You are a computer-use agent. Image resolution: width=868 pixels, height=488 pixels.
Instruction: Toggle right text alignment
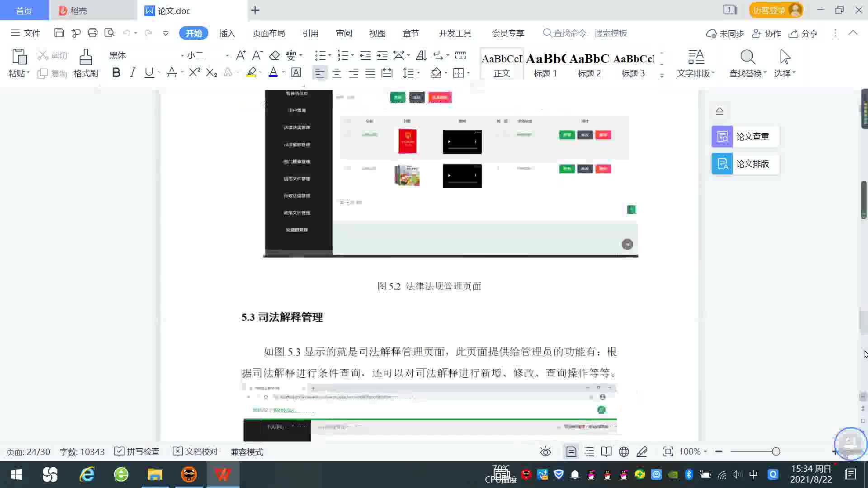(x=354, y=72)
